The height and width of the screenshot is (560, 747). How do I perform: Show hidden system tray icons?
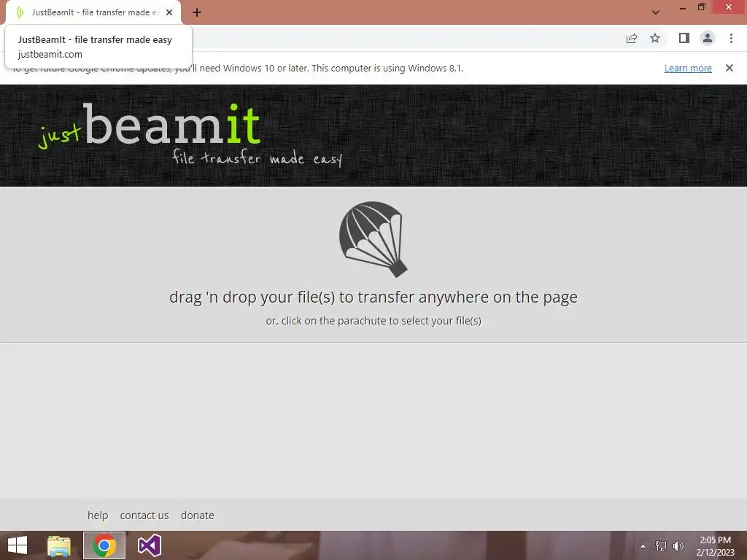[643, 546]
